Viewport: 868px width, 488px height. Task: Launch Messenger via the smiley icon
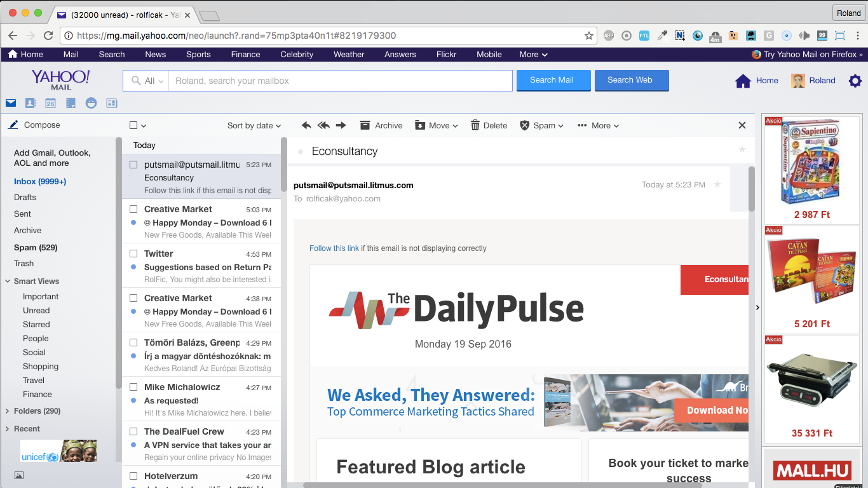click(x=91, y=102)
